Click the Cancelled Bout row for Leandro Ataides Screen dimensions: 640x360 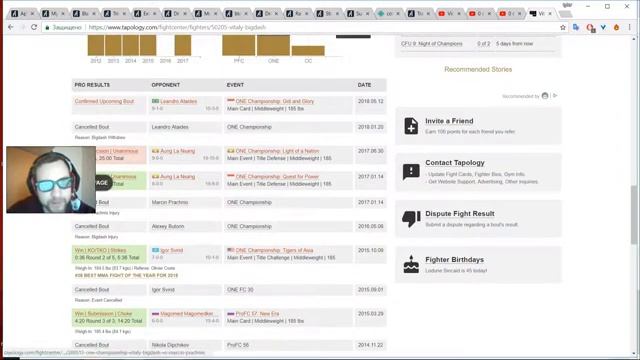coord(229,127)
